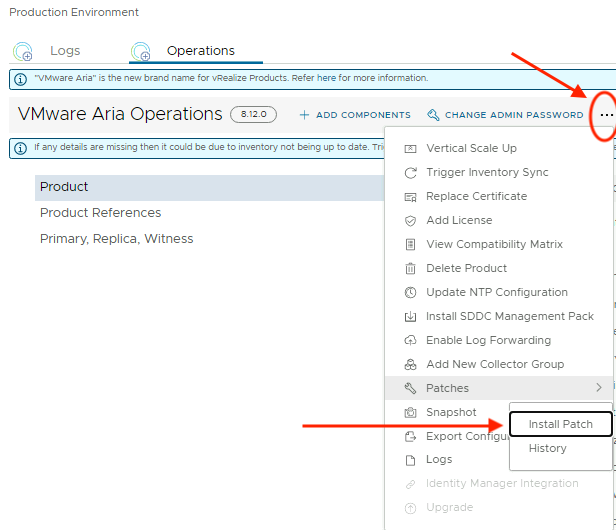Select the Product section
This screenshot has height=530, width=616.
point(209,187)
